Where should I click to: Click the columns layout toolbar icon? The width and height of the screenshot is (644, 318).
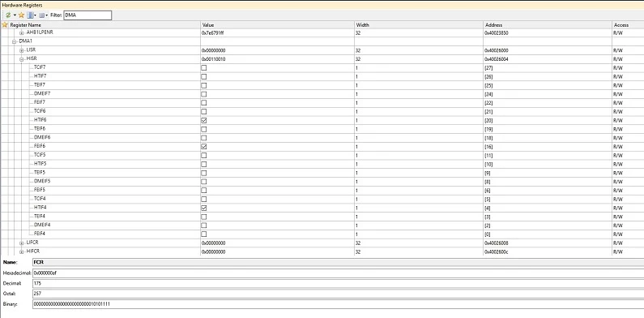[30, 15]
